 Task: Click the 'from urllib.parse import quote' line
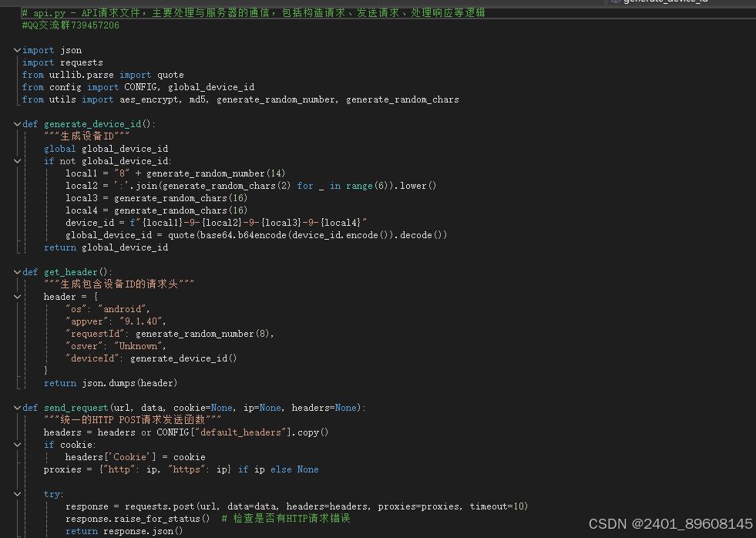[x=102, y=75]
